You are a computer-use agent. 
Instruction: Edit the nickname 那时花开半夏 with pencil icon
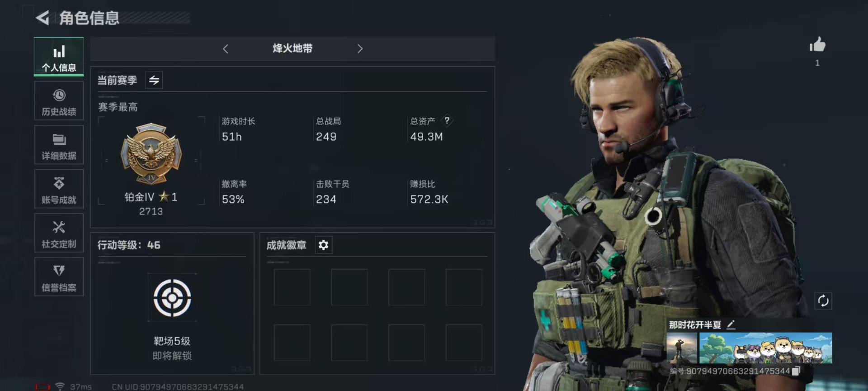click(x=731, y=324)
